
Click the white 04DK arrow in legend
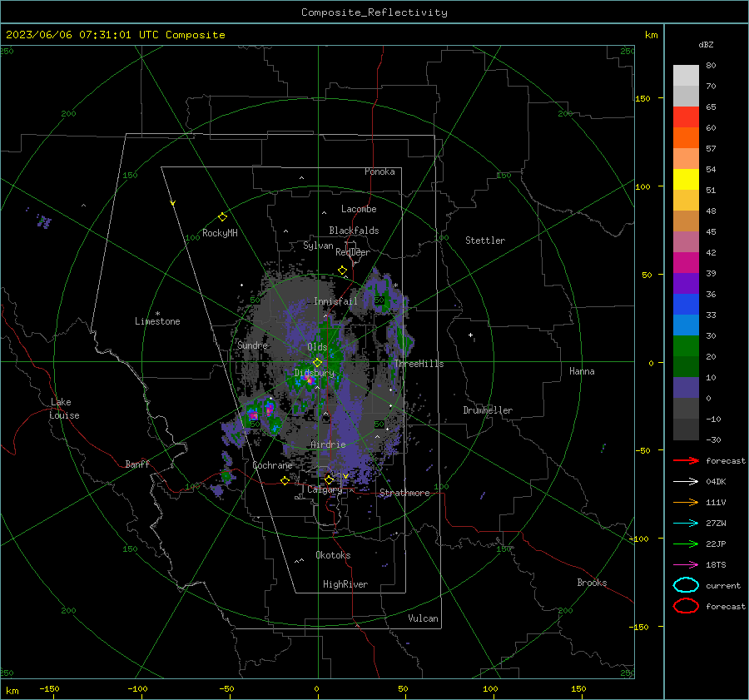click(x=686, y=482)
